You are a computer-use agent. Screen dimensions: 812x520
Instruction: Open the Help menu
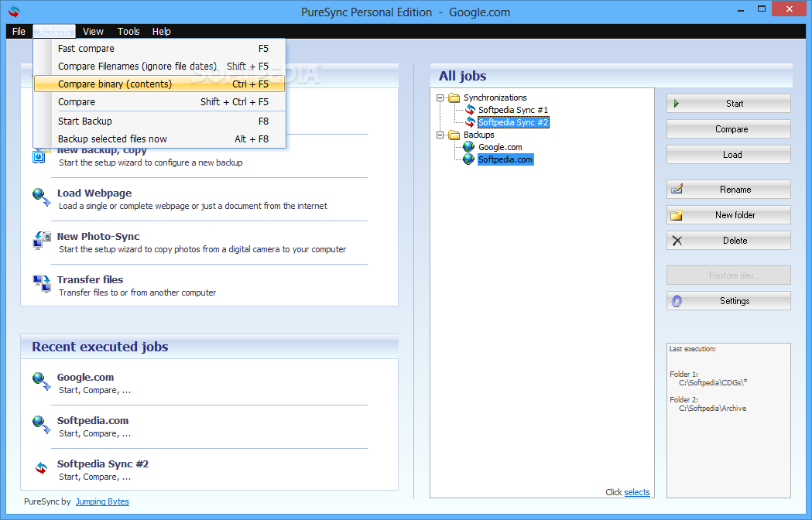162,31
